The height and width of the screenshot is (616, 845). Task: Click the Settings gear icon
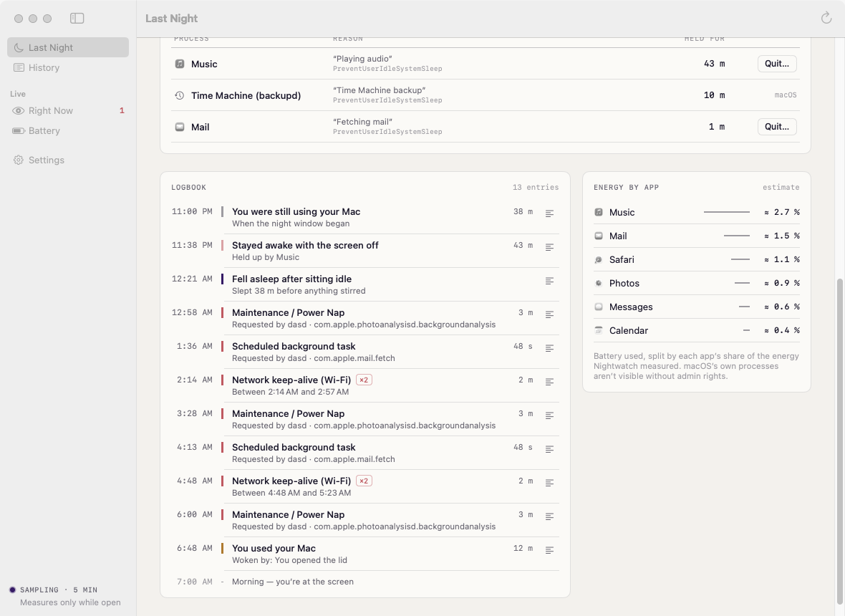tap(19, 160)
